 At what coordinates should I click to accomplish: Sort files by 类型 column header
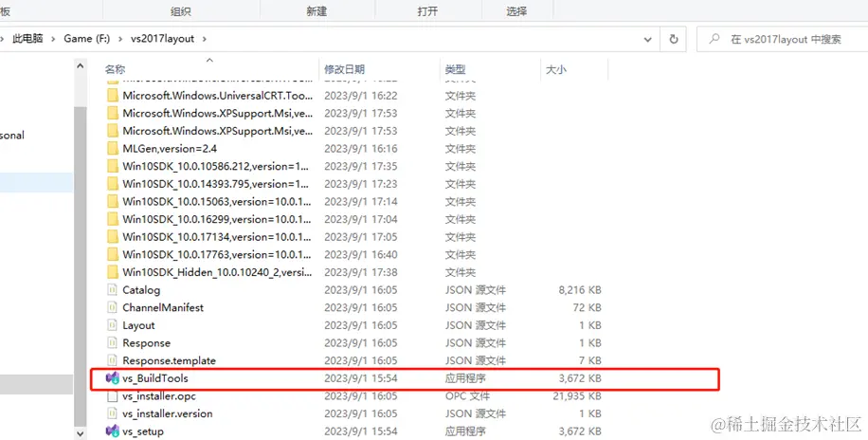pos(455,69)
